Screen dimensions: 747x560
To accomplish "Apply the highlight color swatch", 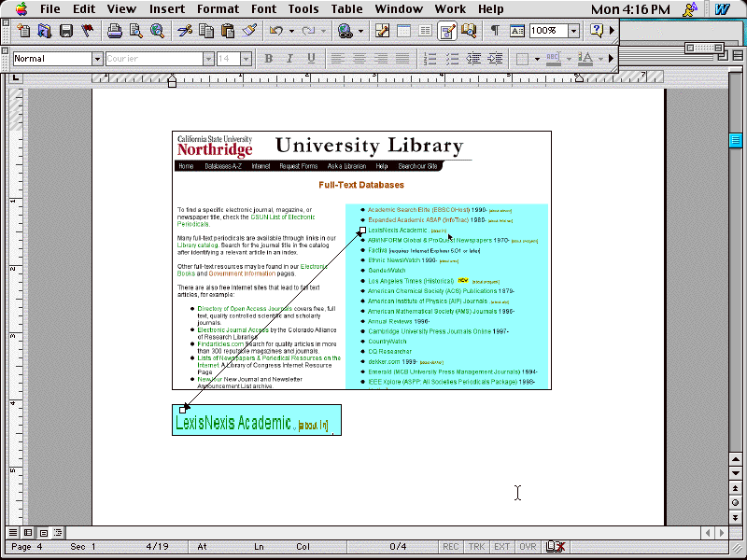I will (x=553, y=59).
